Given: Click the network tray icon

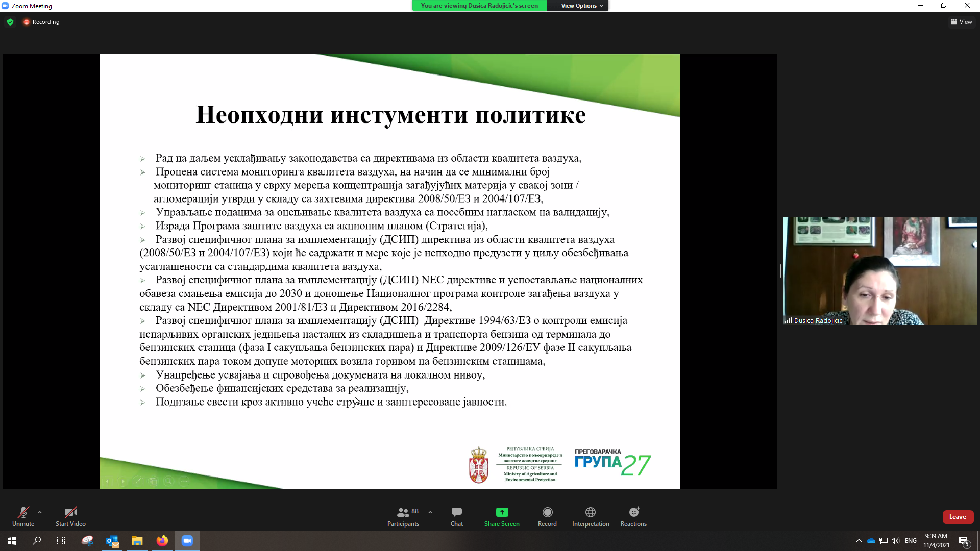Looking at the screenshot, I should (883, 541).
